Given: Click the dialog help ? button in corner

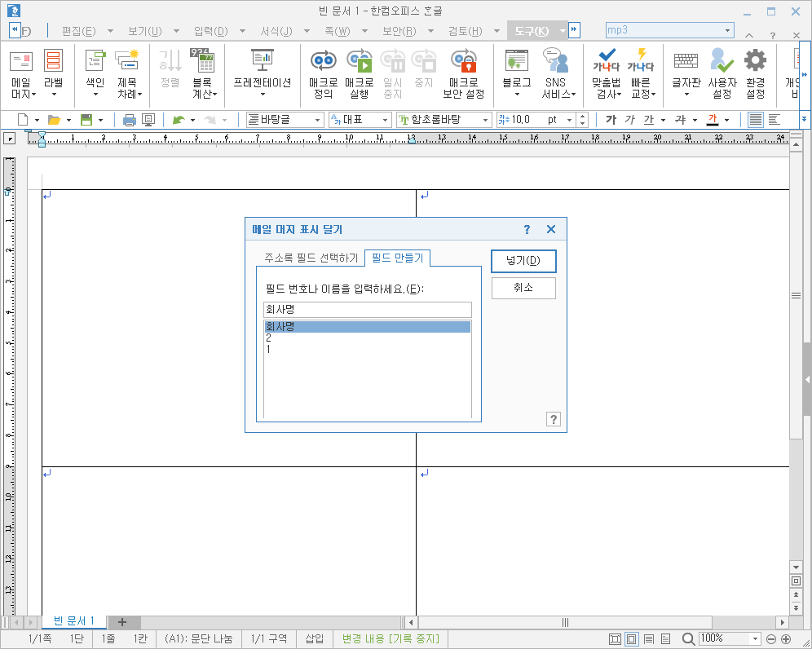Looking at the screenshot, I should (553, 419).
